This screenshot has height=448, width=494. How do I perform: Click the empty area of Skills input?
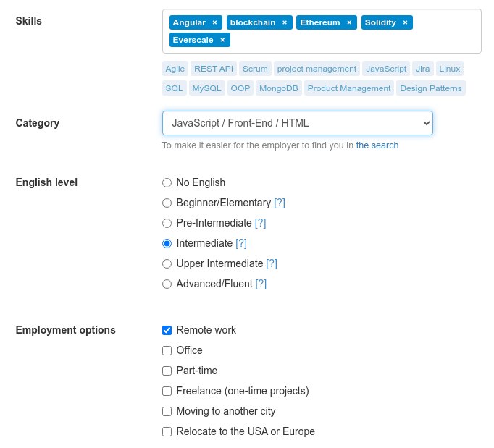355,40
